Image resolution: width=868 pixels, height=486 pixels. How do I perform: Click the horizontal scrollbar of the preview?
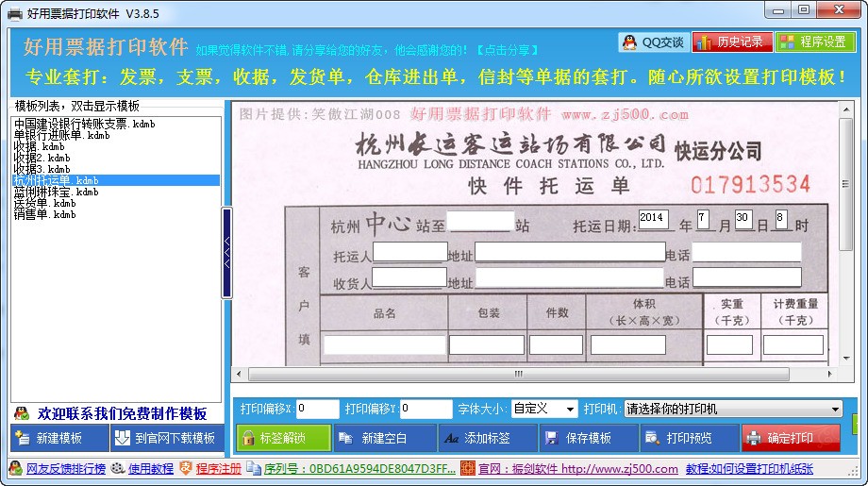click(x=518, y=375)
